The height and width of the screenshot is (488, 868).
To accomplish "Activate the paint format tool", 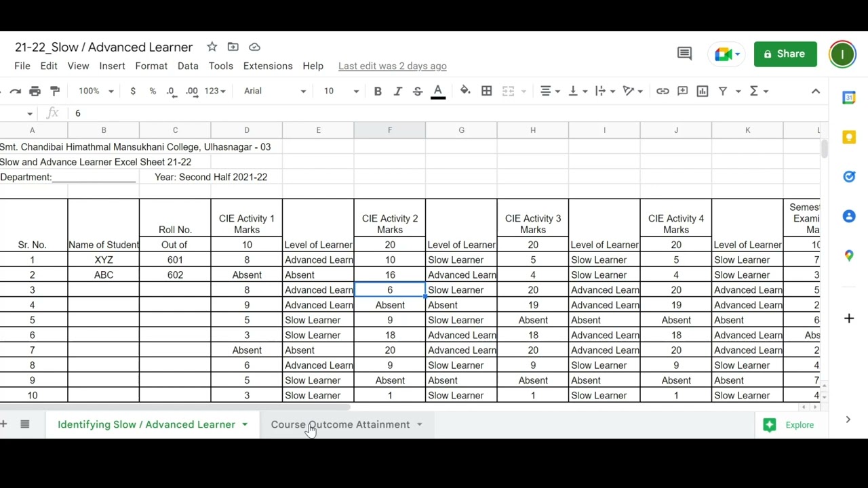I will [55, 91].
